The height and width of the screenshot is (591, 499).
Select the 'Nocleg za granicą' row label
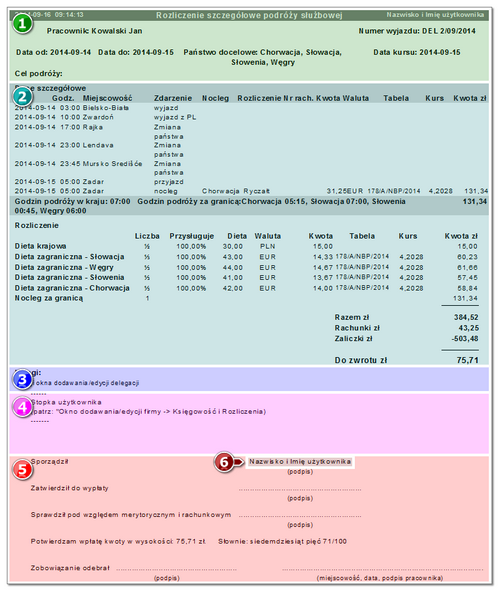(x=49, y=298)
